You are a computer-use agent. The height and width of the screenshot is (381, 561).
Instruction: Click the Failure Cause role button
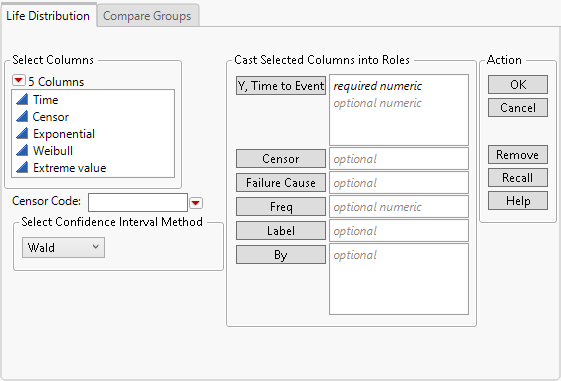pos(281,182)
